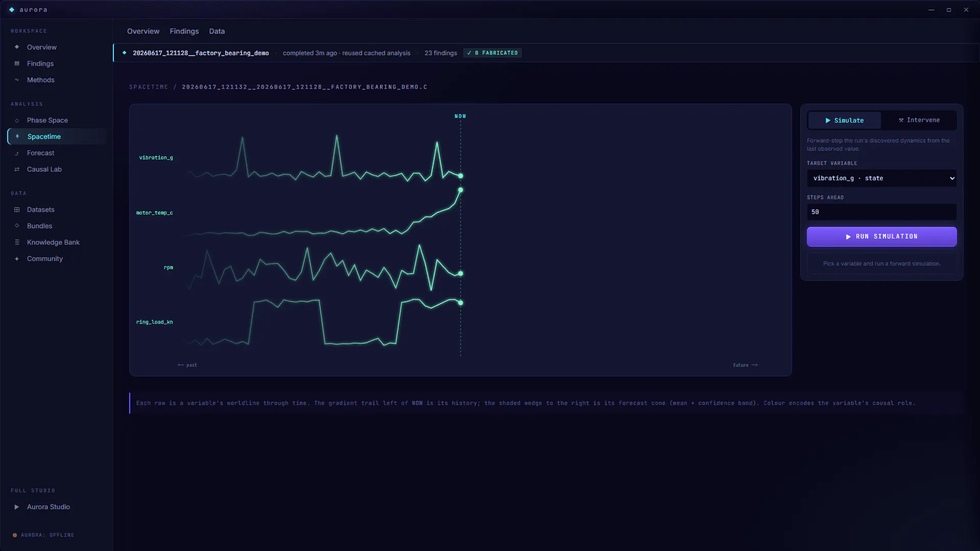Click the Findings list icon in sidebar
The height and width of the screenshot is (551, 980).
click(17, 63)
